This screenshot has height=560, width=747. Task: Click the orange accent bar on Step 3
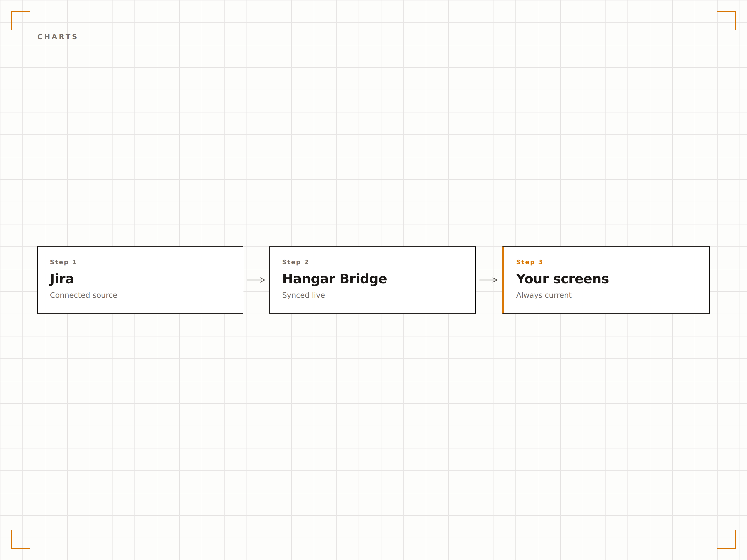pyautogui.click(x=503, y=280)
